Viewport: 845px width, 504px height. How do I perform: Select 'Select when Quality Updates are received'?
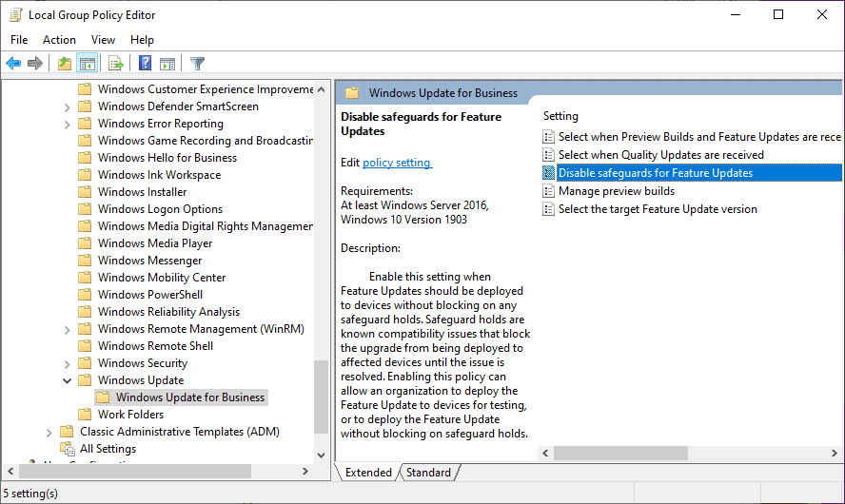point(660,155)
